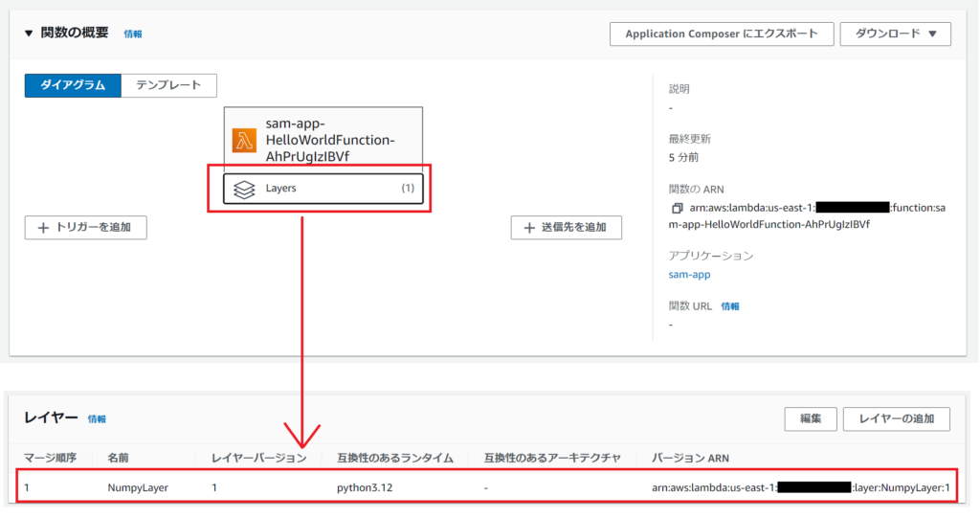
Task: Click the NumpyLayer version ARN cell
Action: coord(801,487)
